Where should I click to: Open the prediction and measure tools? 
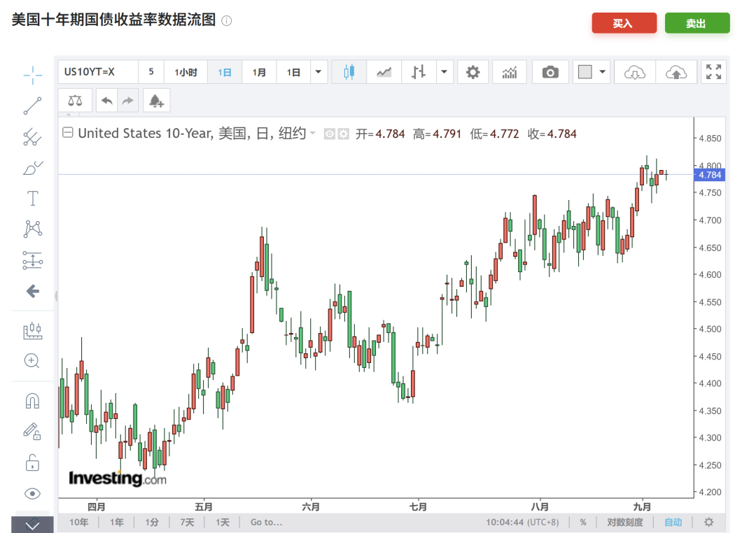33,331
